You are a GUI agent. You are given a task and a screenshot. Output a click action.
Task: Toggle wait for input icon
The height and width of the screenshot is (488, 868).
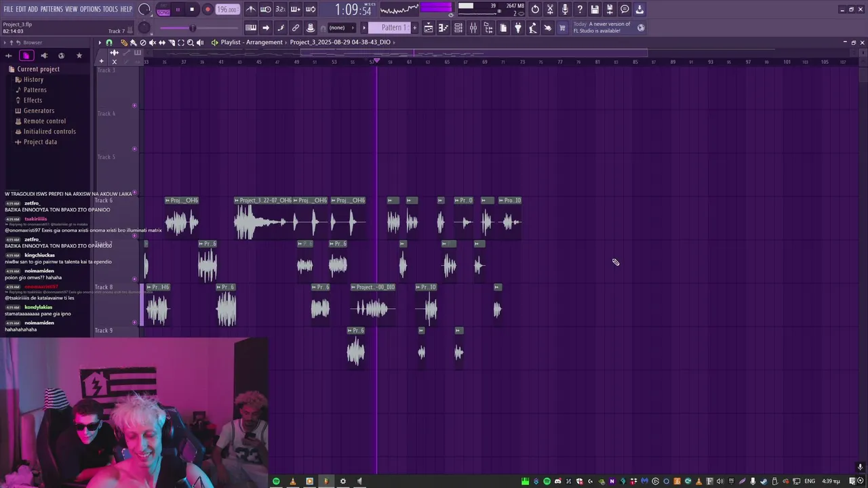pyautogui.click(x=266, y=9)
